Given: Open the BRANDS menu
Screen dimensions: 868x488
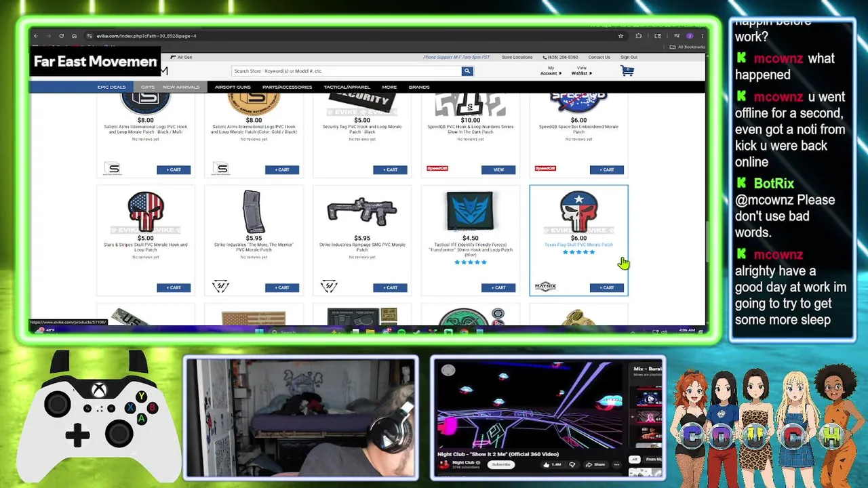Looking at the screenshot, I should pos(419,87).
